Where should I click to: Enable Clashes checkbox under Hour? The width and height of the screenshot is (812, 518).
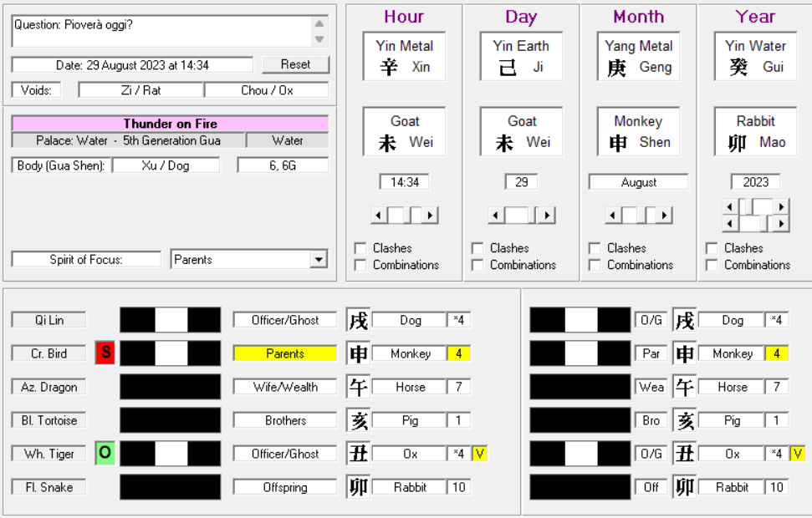360,248
